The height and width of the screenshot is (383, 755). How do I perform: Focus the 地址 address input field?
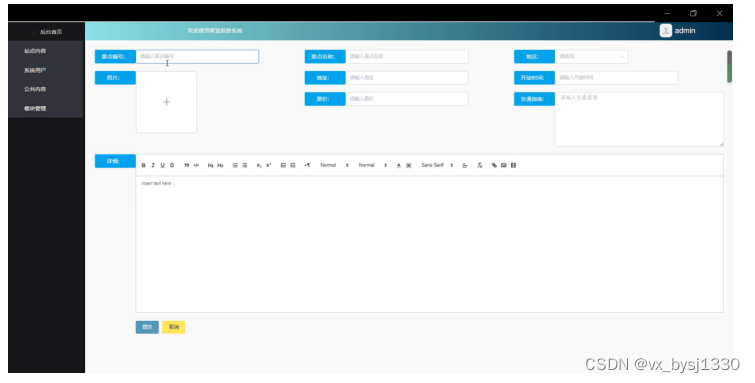(407, 78)
